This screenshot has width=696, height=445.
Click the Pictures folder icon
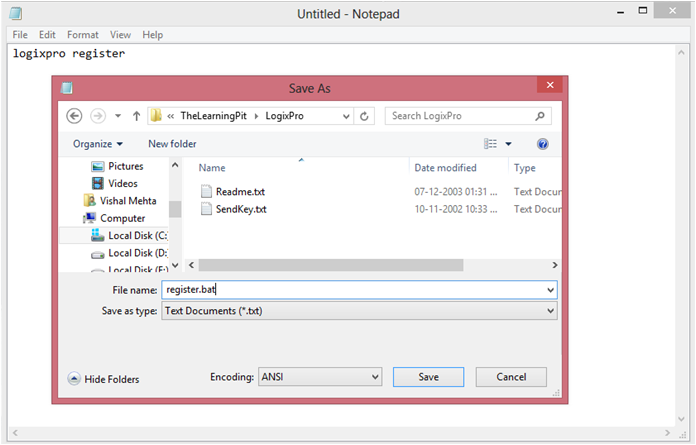click(98, 167)
